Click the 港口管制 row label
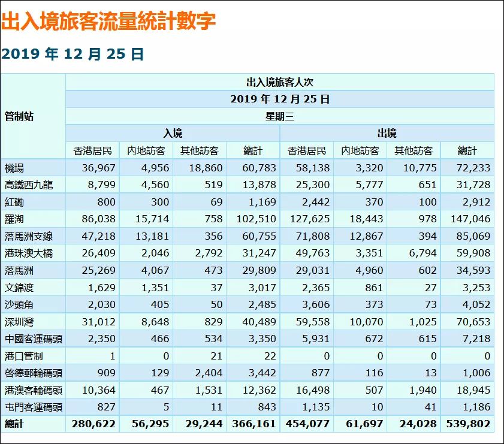Viewport: 504px width, 444px height. click(24, 356)
